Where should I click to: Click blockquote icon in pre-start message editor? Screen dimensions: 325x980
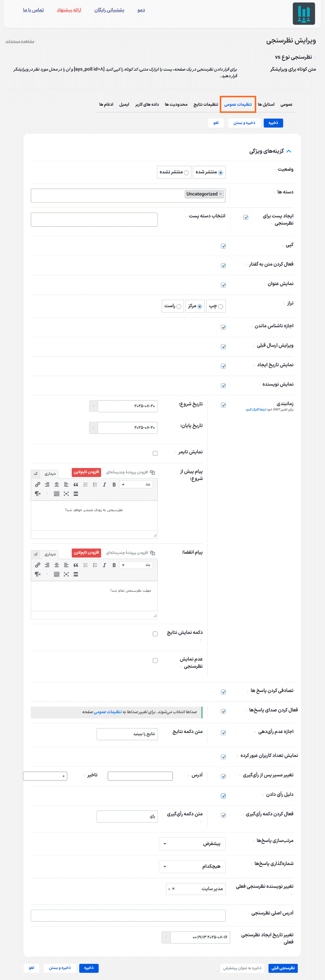tap(76, 484)
